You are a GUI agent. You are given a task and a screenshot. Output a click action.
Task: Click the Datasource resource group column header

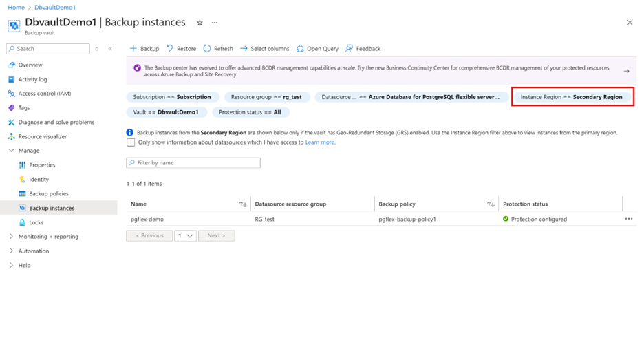pyautogui.click(x=290, y=204)
